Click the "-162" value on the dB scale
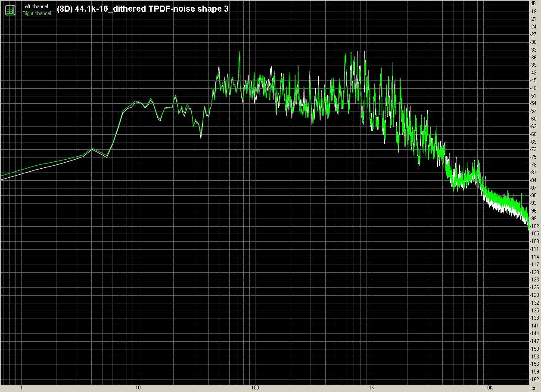The height and width of the screenshot is (392, 541). pyautogui.click(x=535, y=379)
